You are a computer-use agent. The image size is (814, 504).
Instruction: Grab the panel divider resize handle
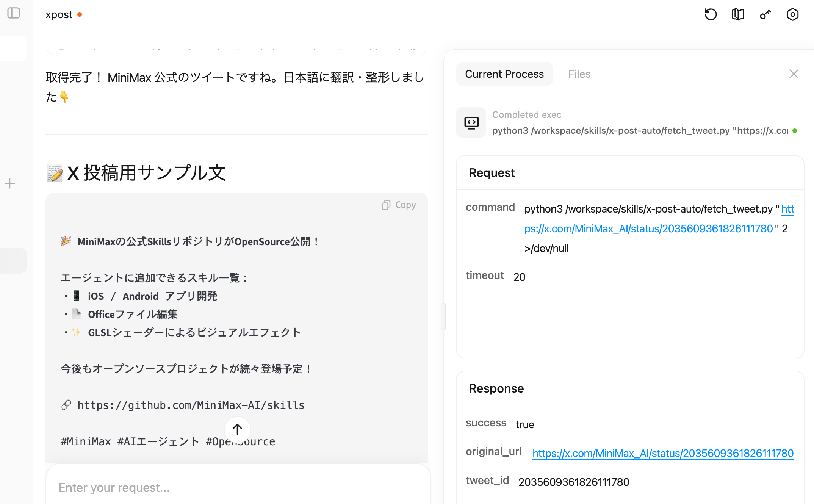443,316
